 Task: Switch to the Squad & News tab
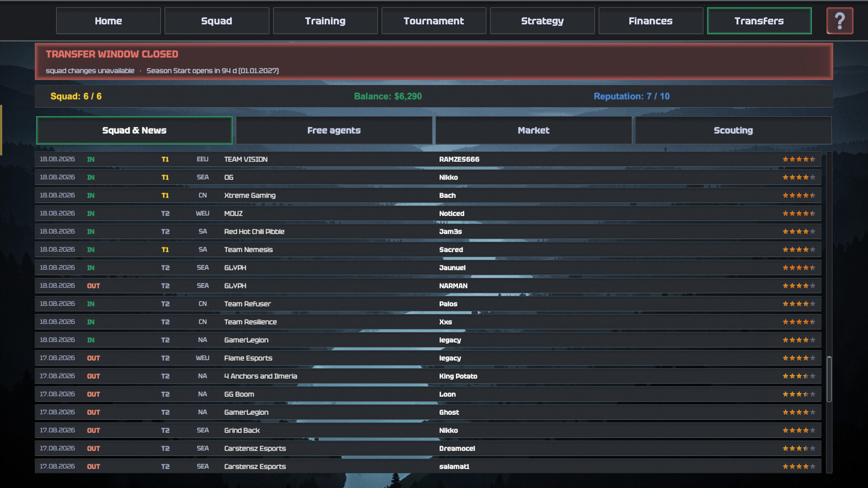pyautogui.click(x=134, y=130)
